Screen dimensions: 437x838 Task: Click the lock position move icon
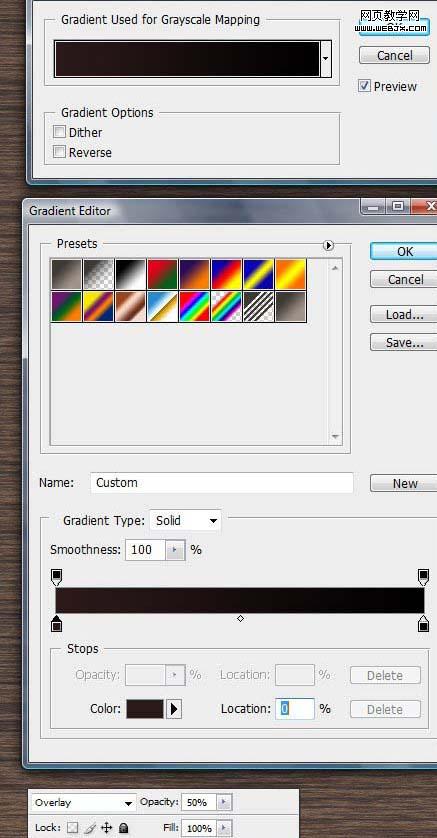pos(106,828)
